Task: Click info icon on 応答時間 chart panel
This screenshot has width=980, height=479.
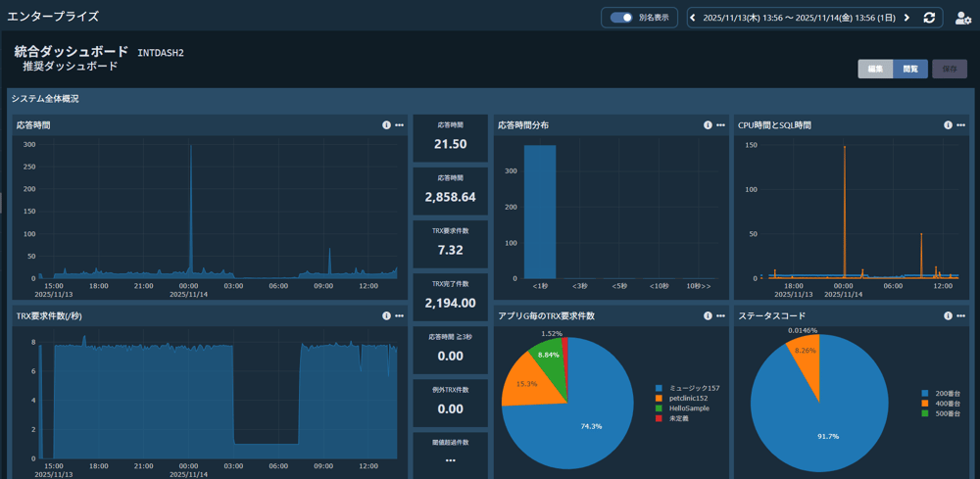Action: [386, 125]
